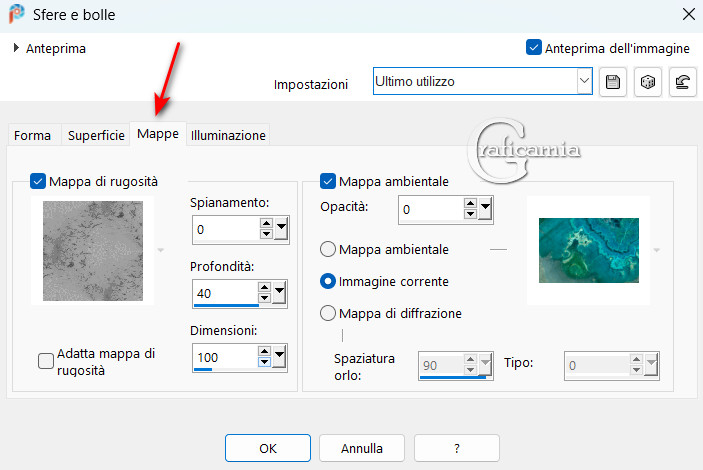Click the reset to default arrow icon
This screenshot has height=470, width=703.
pyautogui.click(x=682, y=82)
